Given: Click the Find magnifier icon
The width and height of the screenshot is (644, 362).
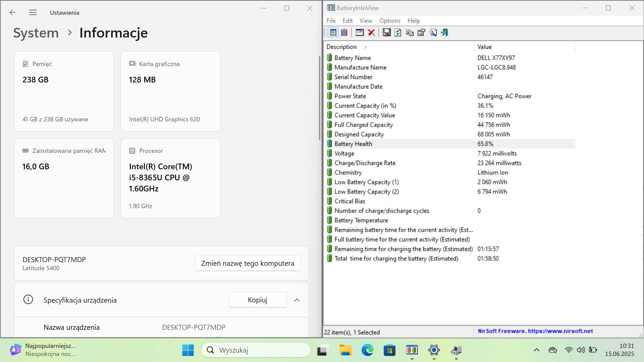Looking at the screenshot, I should tap(433, 33).
